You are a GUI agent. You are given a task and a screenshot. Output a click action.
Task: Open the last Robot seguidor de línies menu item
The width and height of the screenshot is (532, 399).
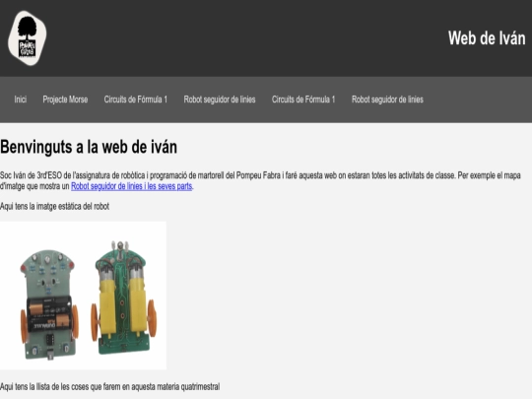coord(387,100)
